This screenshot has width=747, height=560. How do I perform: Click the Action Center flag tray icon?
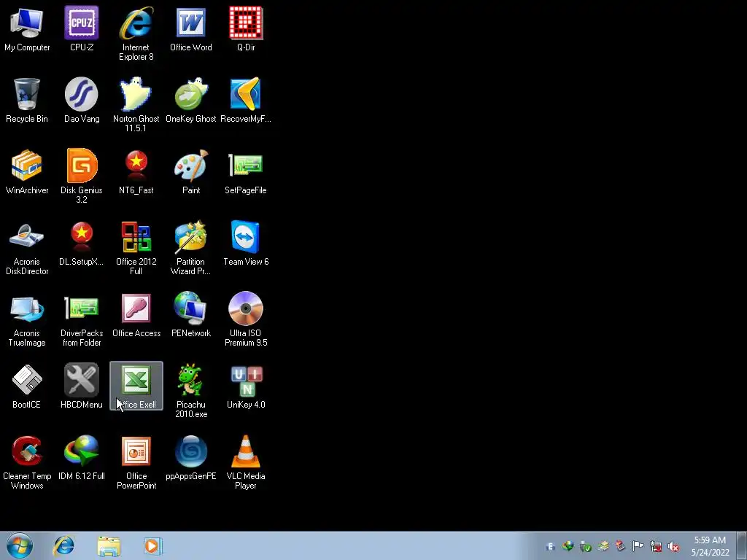(638, 546)
